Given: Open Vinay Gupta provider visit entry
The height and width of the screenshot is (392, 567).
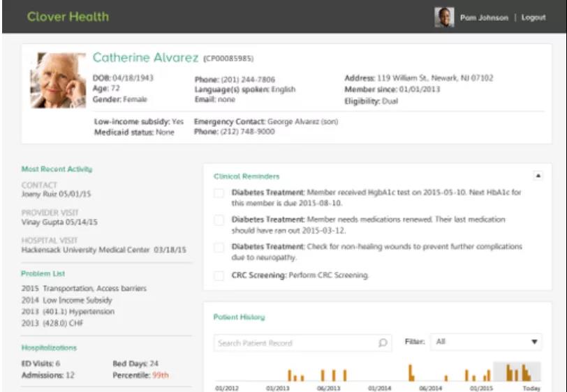Looking at the screenshot, I should [x=59, y=223].
